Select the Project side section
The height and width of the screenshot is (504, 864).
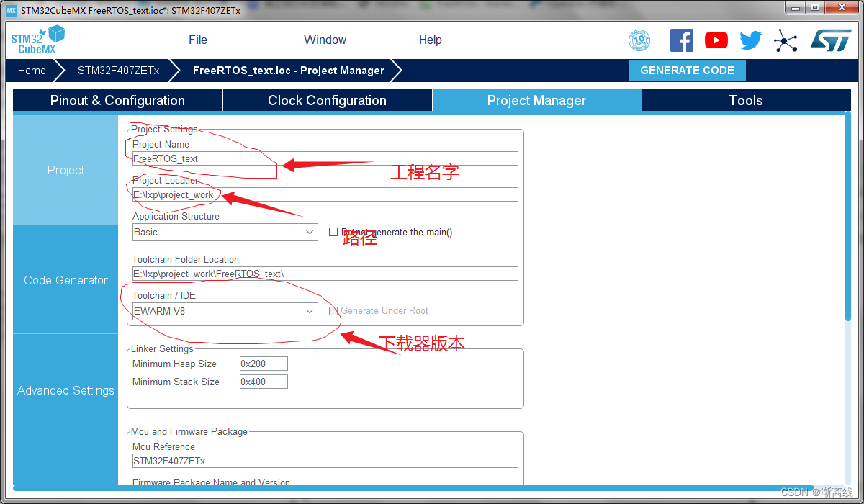coord(66,171)
